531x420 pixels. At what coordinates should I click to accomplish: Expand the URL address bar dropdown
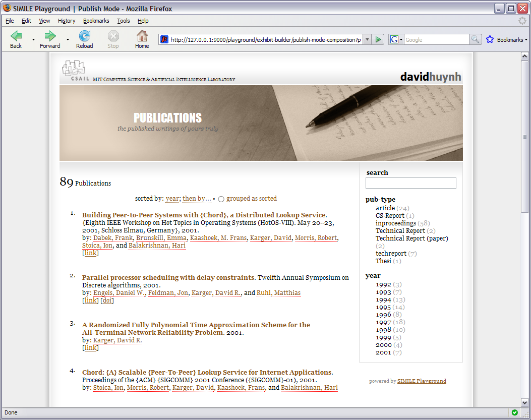pos(367,40)
